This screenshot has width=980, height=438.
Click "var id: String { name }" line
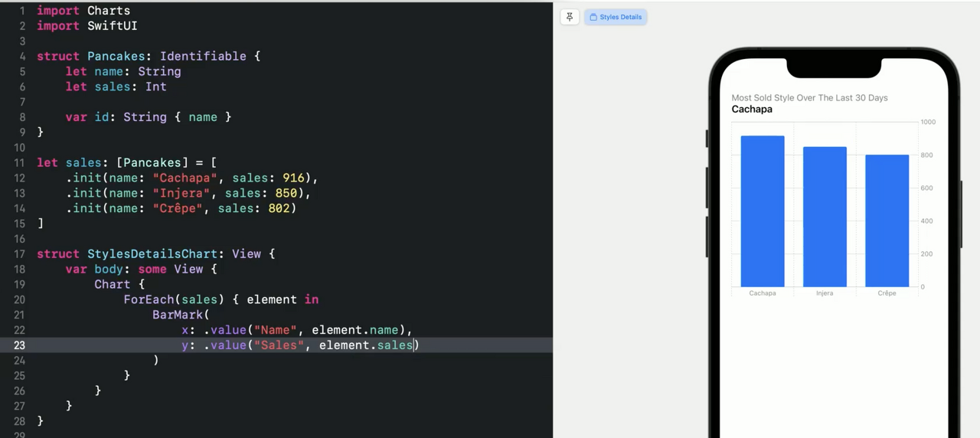tap(149, 117)
